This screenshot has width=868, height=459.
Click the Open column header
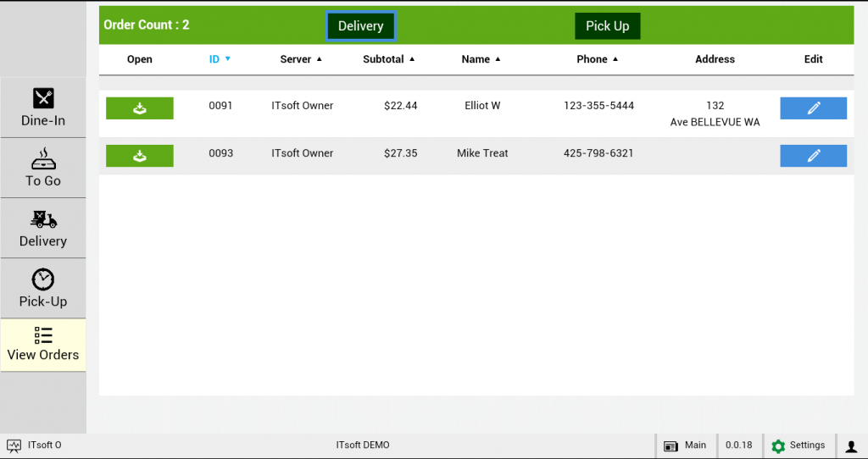[x=140, y=59]
